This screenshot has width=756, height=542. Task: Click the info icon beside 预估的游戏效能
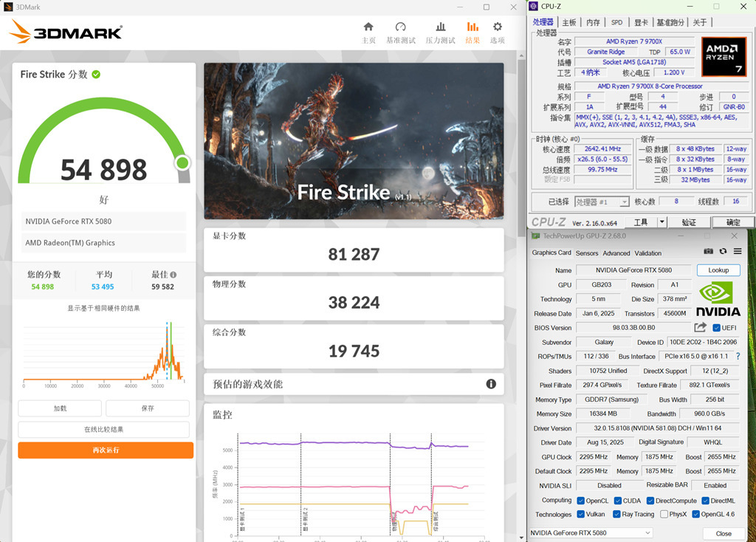coord(491,384)
